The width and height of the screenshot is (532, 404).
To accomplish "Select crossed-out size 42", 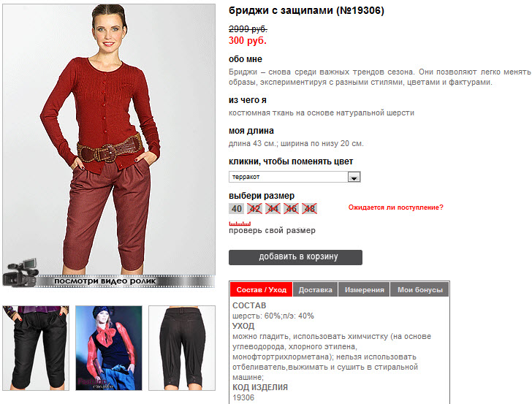I will coord(254,209).
